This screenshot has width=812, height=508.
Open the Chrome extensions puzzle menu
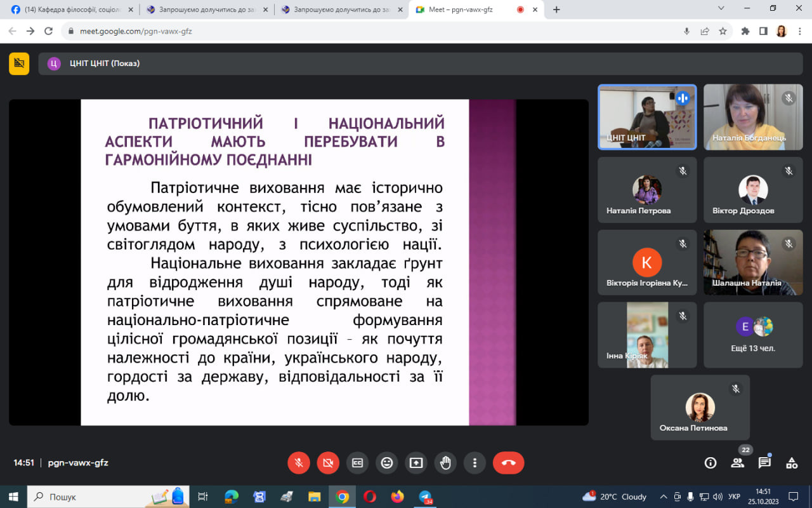click(745, 31)
